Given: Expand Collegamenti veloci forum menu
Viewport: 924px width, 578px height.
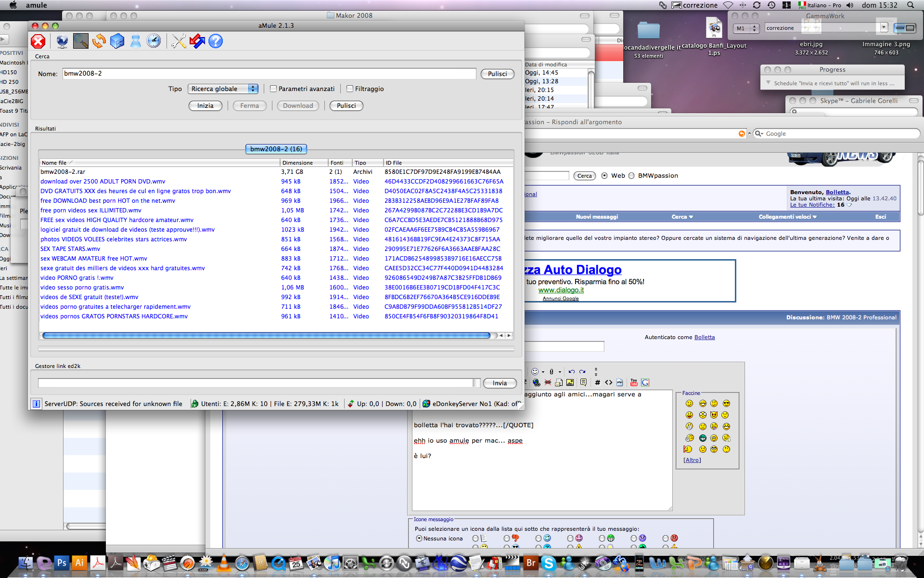Looking at the screenshot, I should 787,217.
